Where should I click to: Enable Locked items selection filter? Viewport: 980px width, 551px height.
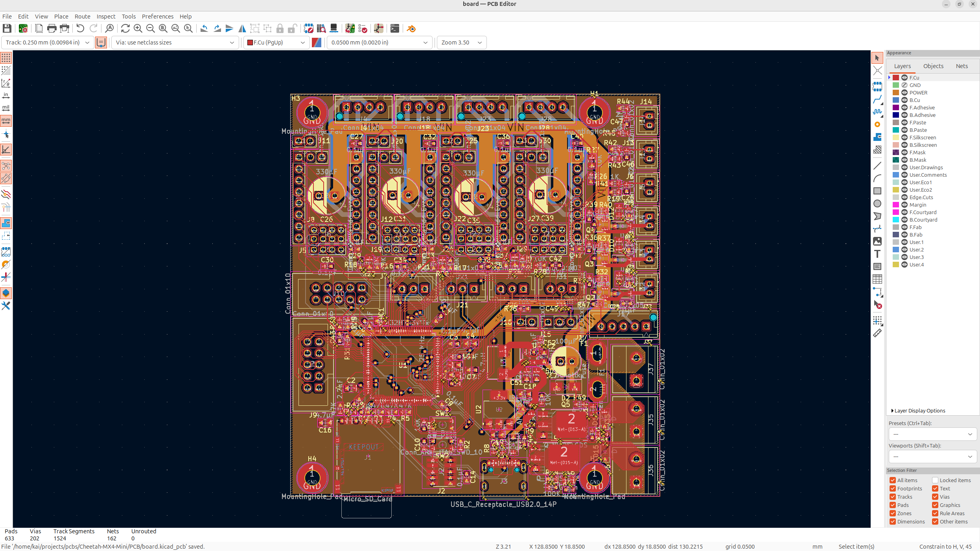pos(935,480)
